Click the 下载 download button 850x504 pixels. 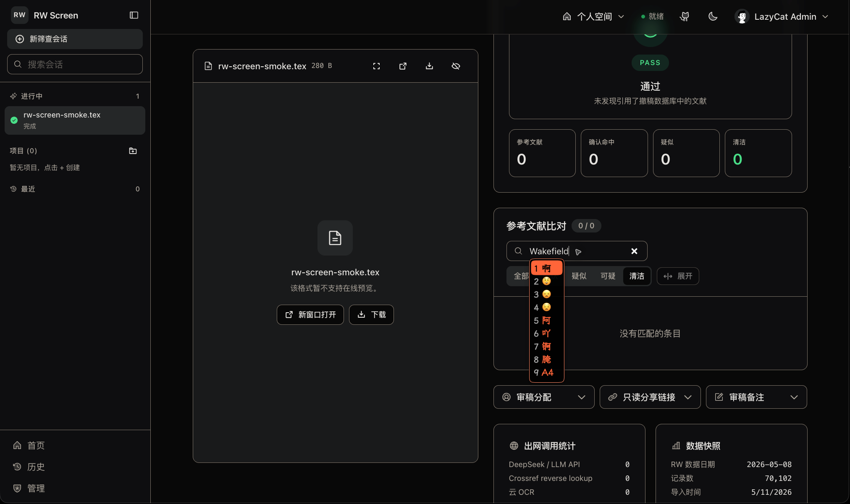click(371, 314)
